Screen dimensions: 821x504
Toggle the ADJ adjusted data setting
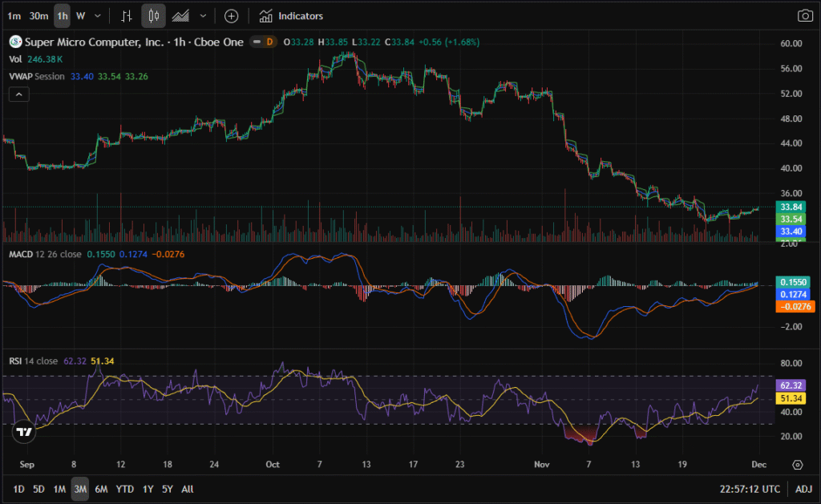click(x=803, y=489)
